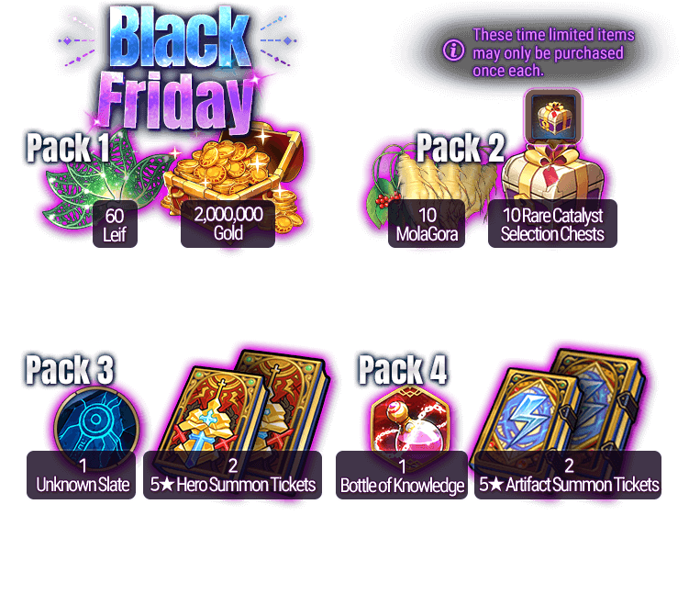Viewport: 700px width, 605px height.
Task: Select the 2,000,000 Gold label
Action: (x=228, y=223)
